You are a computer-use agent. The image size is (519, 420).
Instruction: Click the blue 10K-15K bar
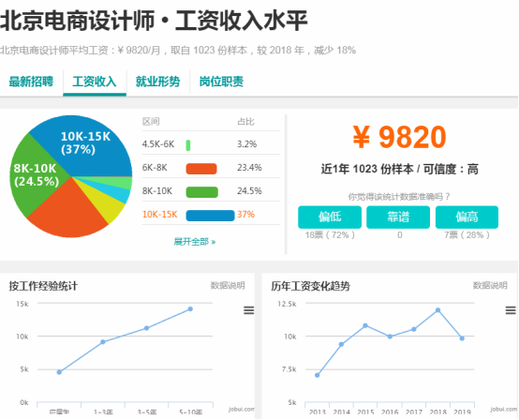210,216
